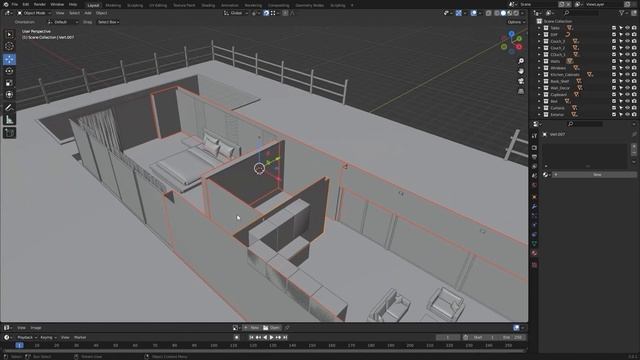
Task: Open the Texture properties checker tab
Action: coord(534,265)
